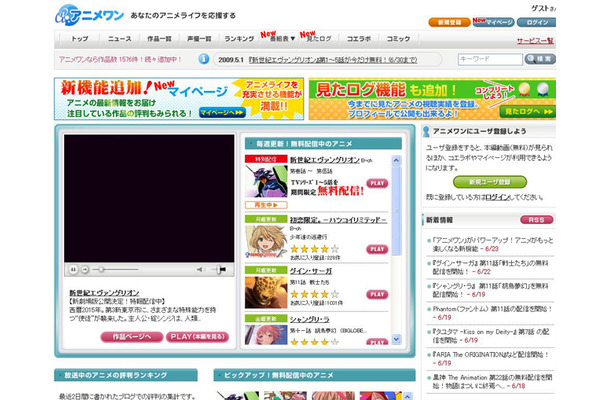
Task: Click the RSS feed button
Action: coord(536,220)
